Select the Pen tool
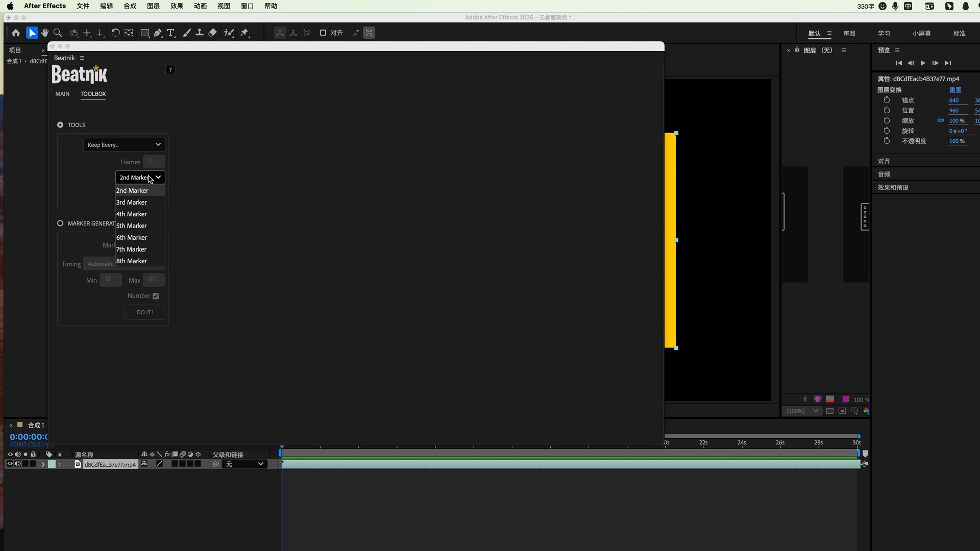 tap(158, 33)
